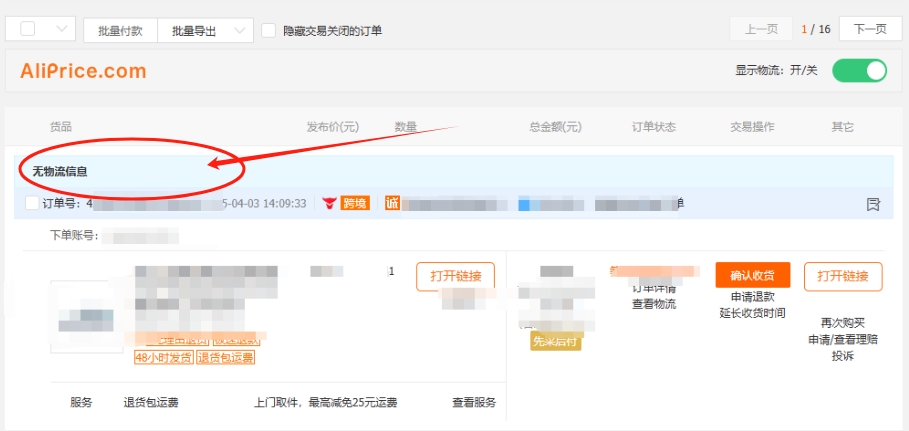Click 投诉 complaint link
The width and height of the screenshot is (909, 431).
[x=843, y=356]
